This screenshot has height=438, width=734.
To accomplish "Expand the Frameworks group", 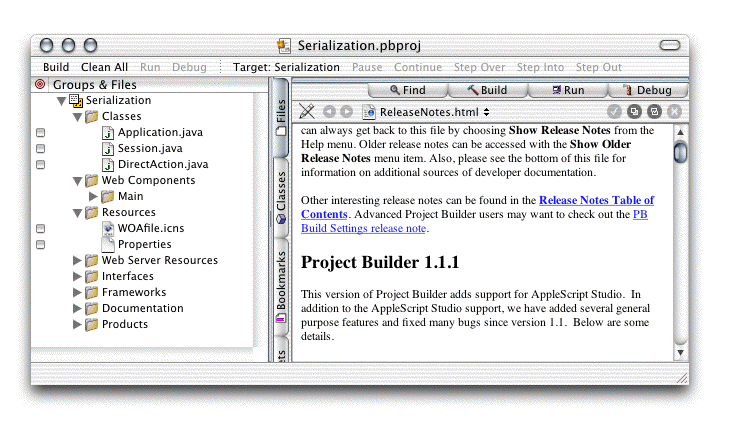I will point(77,292).
